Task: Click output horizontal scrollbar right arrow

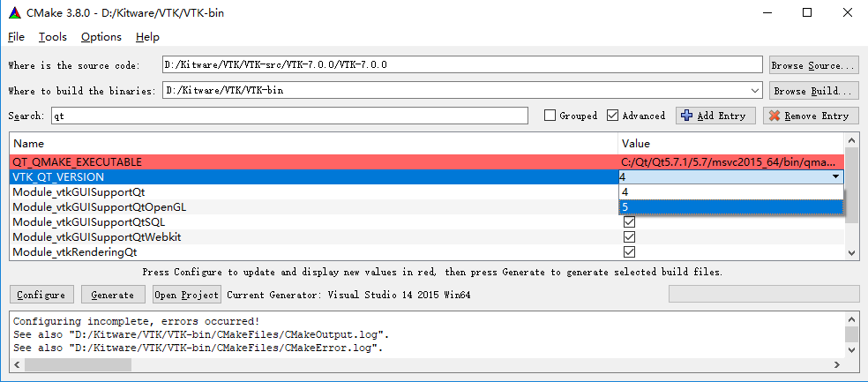Action: (838, 364)
